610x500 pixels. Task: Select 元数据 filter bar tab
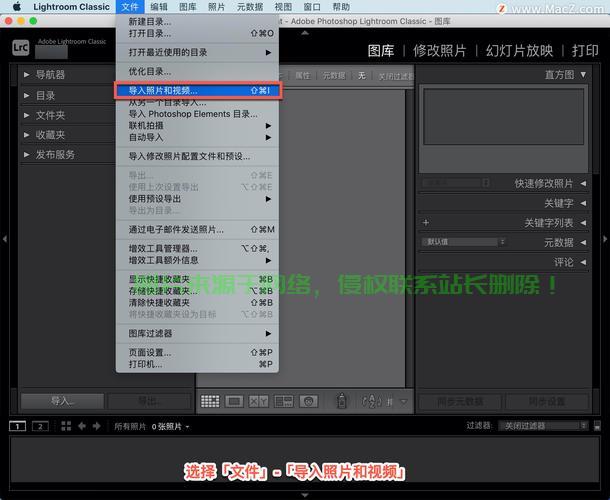pyautogui.click(x=333, y=75)
